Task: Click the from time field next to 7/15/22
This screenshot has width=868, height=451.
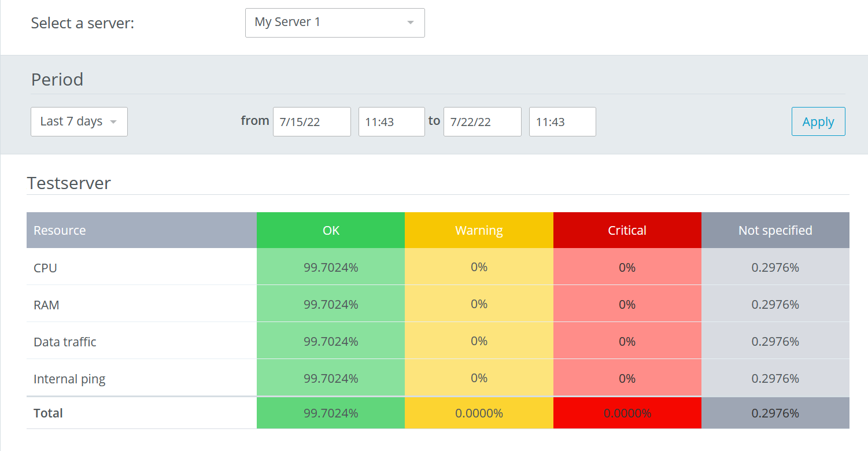Action: [391, 121]
